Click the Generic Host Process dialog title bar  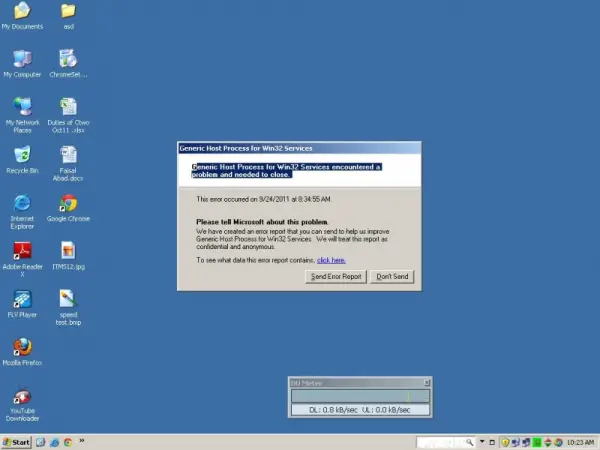(x=299, y=148)
